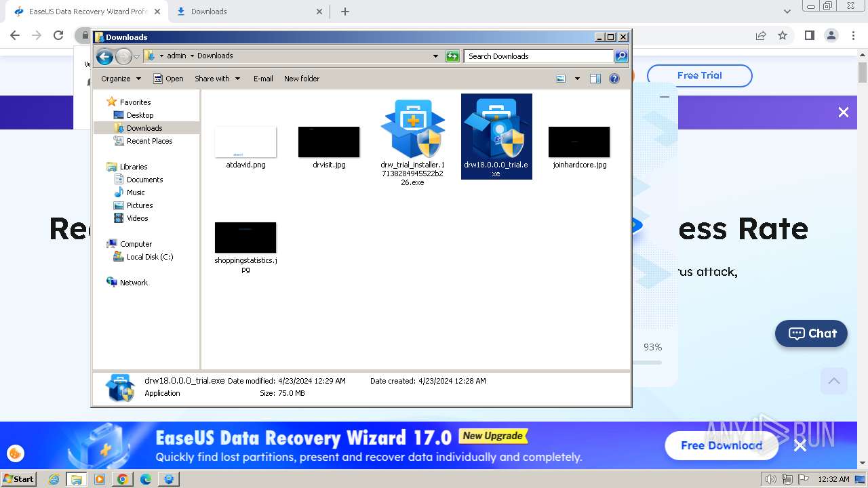This screenshot has width=868, height=488.
Task: Select Libraries in navigation pane
Action: click(x=134, y=167)
